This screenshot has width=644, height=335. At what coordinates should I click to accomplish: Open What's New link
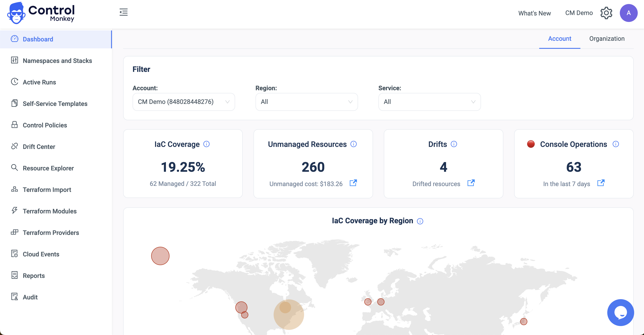pos(535,13)
